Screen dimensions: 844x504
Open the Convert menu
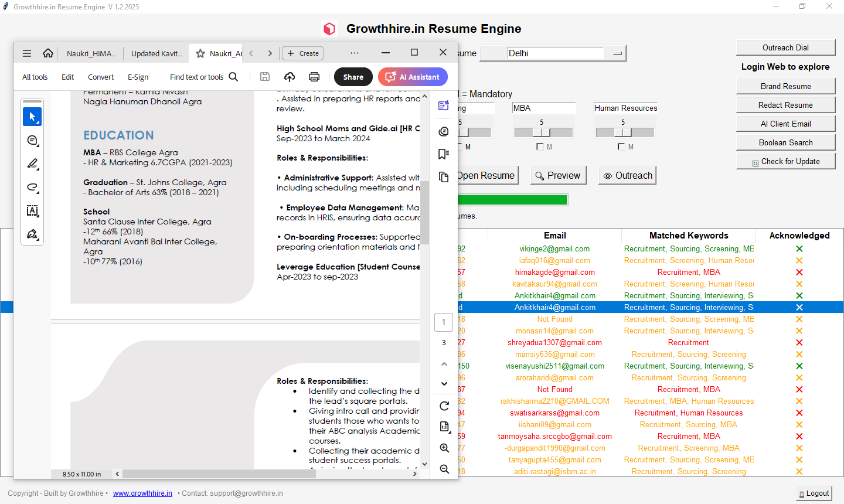[x=101, y=77]
